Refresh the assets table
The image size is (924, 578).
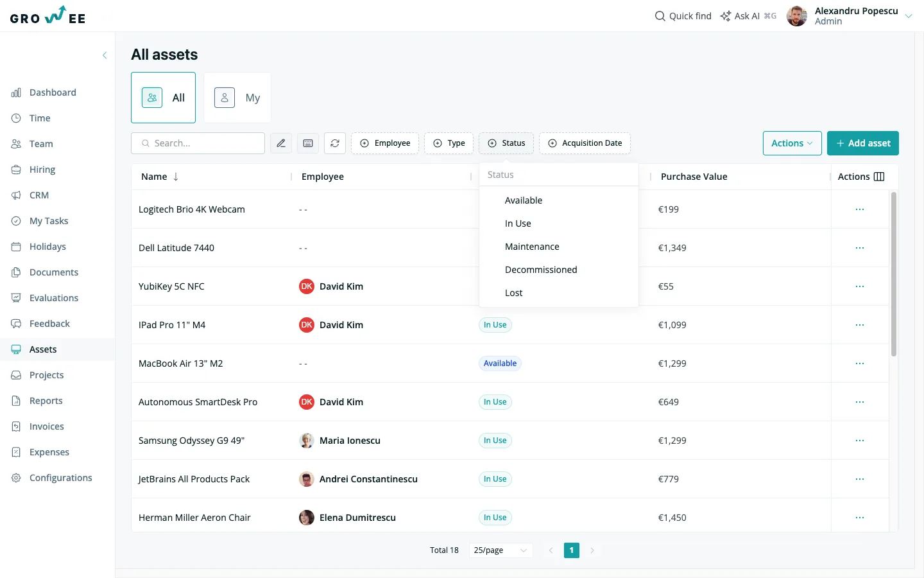(x=335, y=143)
